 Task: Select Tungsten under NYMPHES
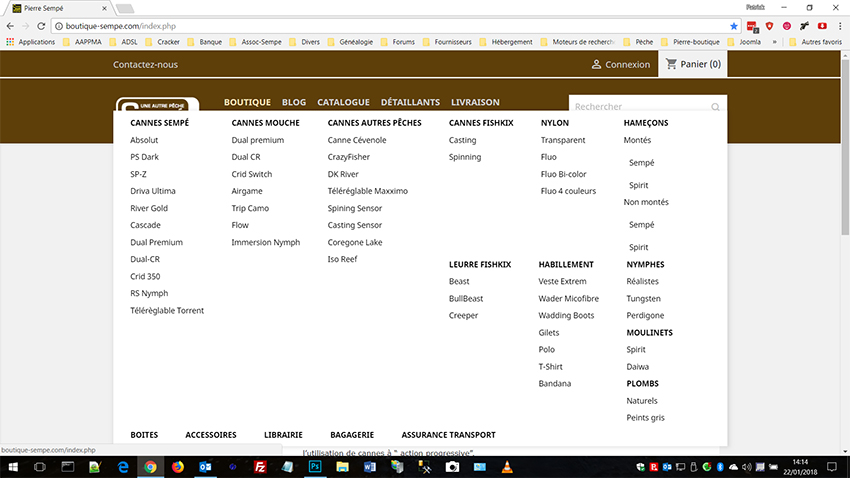[643, 299]
